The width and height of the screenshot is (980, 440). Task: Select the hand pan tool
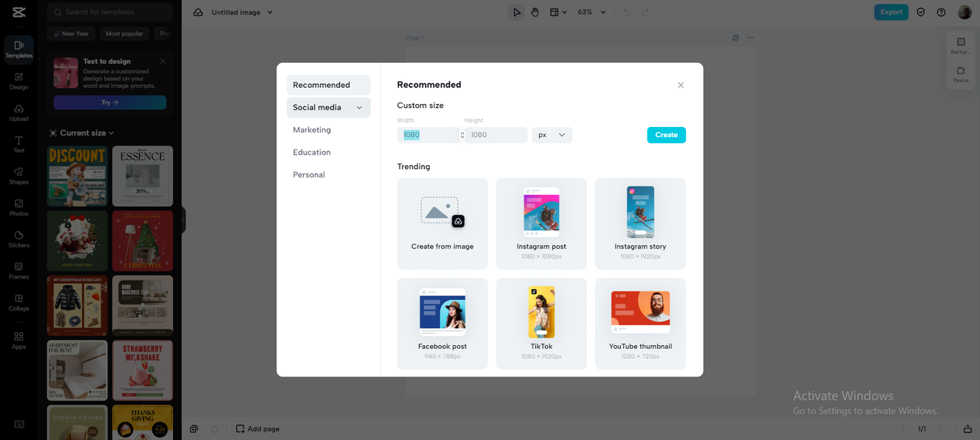tap(535, 12)
